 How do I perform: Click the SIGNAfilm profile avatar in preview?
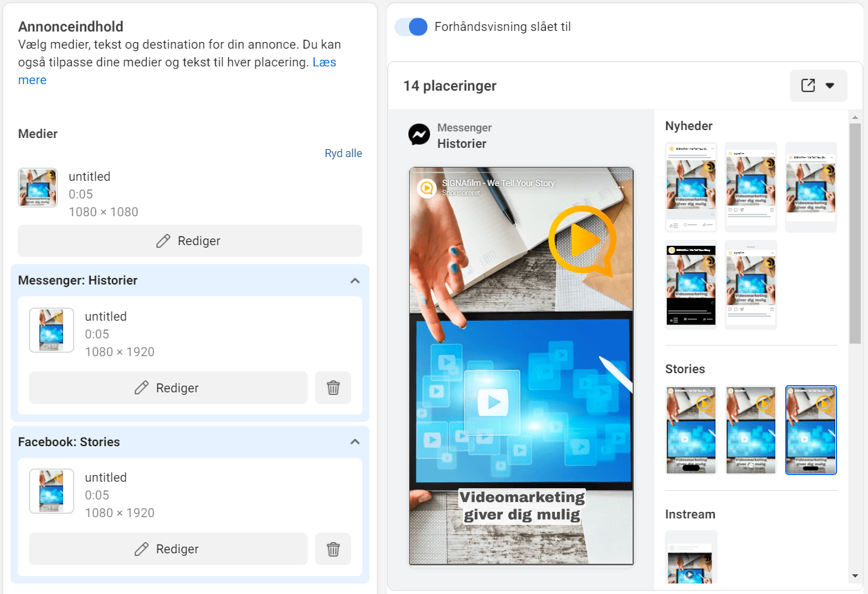click(x=427, y=188)
